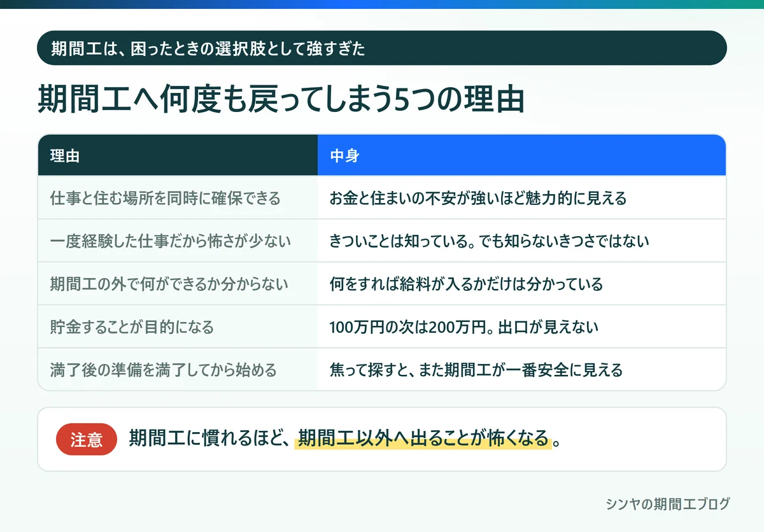
Task: Select the cell 仕事と住む場所を同時に確保できる
Action: coord(178,198)
